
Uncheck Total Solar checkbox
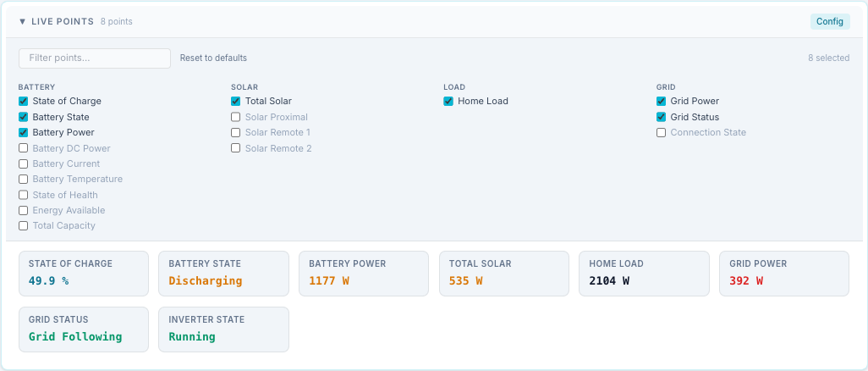point(236,102)
